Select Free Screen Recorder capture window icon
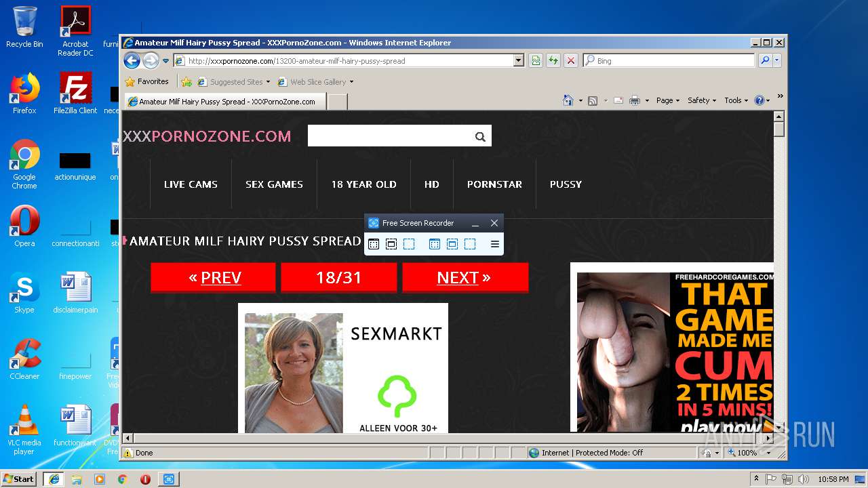The width and height of the screenshot is (868, 488). click(x=374, y=244)
